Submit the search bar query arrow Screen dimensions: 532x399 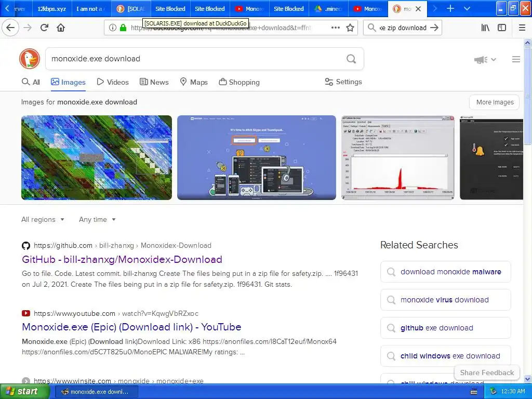pos(434,28)
